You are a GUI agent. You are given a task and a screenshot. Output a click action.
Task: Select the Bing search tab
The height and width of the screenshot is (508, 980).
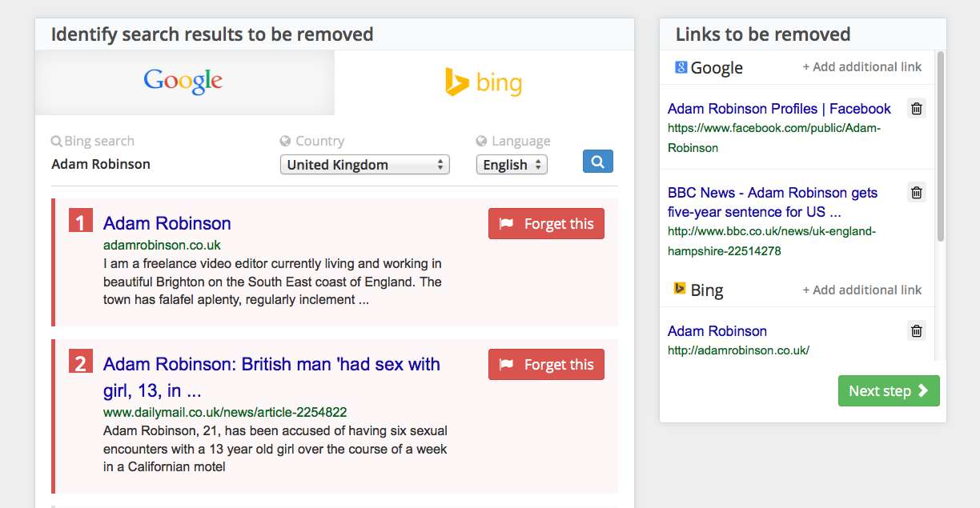pos(484,82)
